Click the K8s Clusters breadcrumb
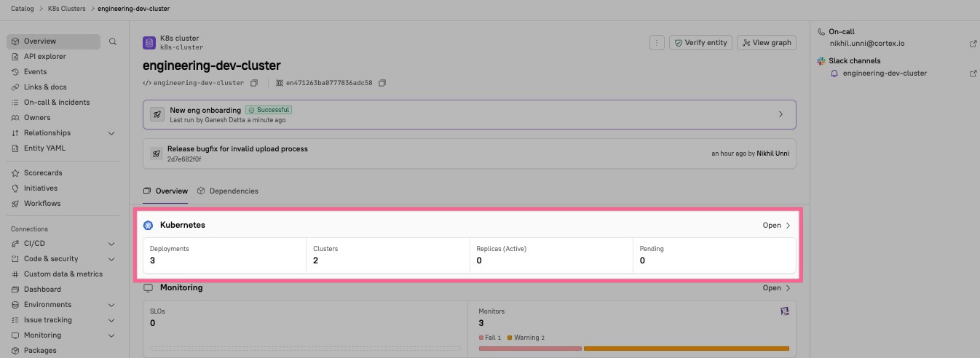Viewport: 980px width, 358px height. [x=66, y=9]
